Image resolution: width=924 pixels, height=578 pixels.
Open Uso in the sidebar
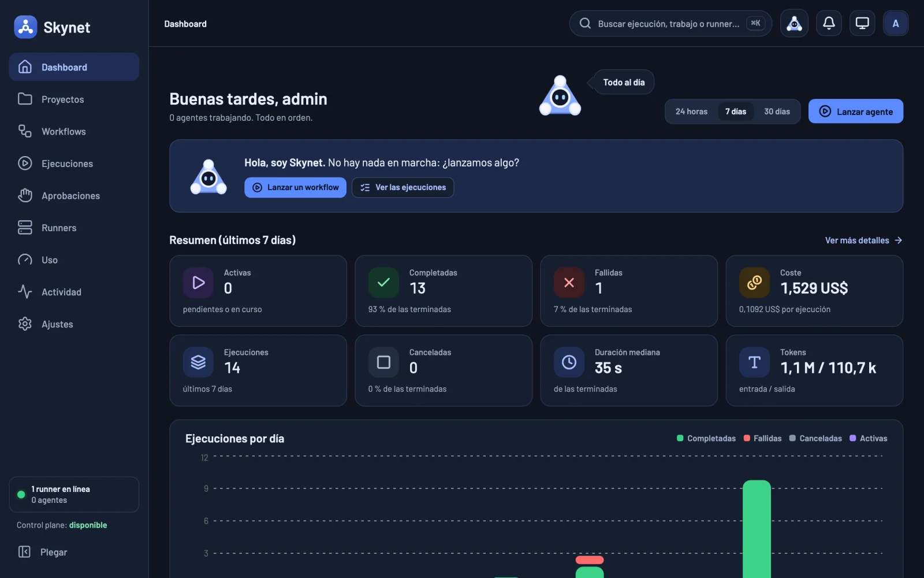(74, 260)
